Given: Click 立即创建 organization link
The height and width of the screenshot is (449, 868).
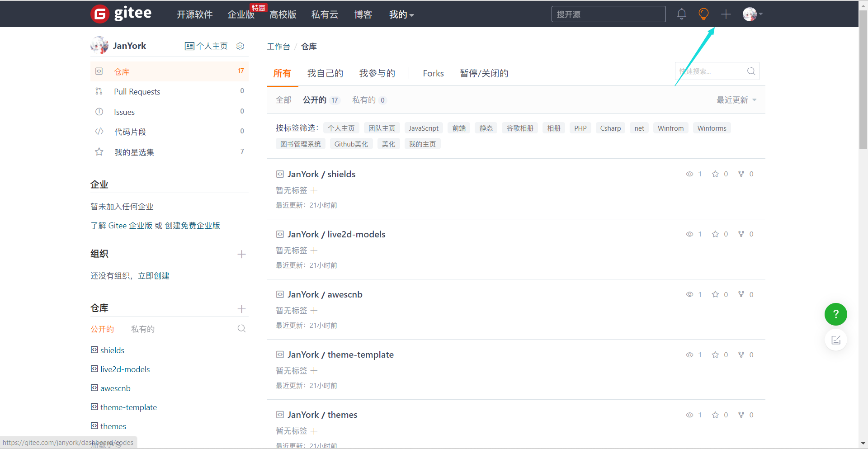Looking at the screenshot, I should tap(154, 276).
